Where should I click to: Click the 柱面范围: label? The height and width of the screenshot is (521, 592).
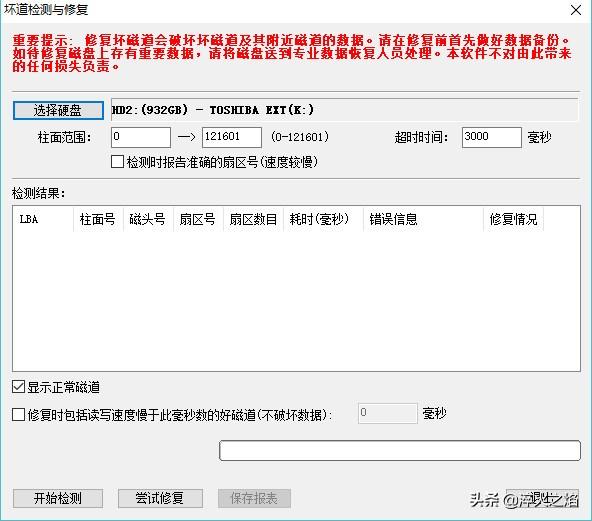(65, 137)
